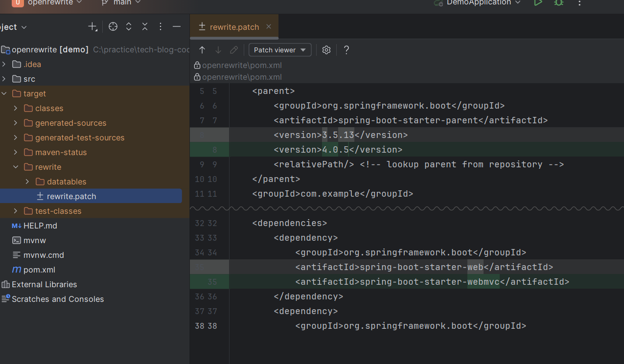The width and height of the screenshot is (624, 364).
Task: Click the collapse all icon in project panel
Action: 145,27
